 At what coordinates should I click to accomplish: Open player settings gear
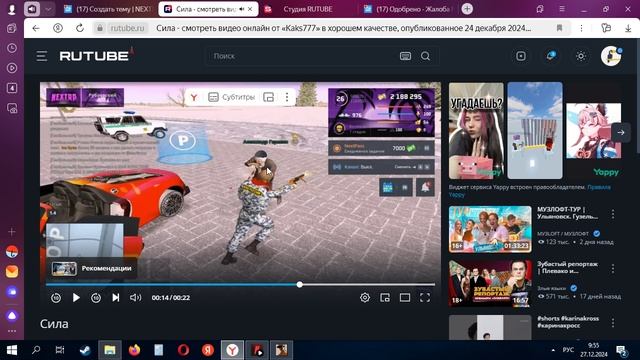pos(365,298)
